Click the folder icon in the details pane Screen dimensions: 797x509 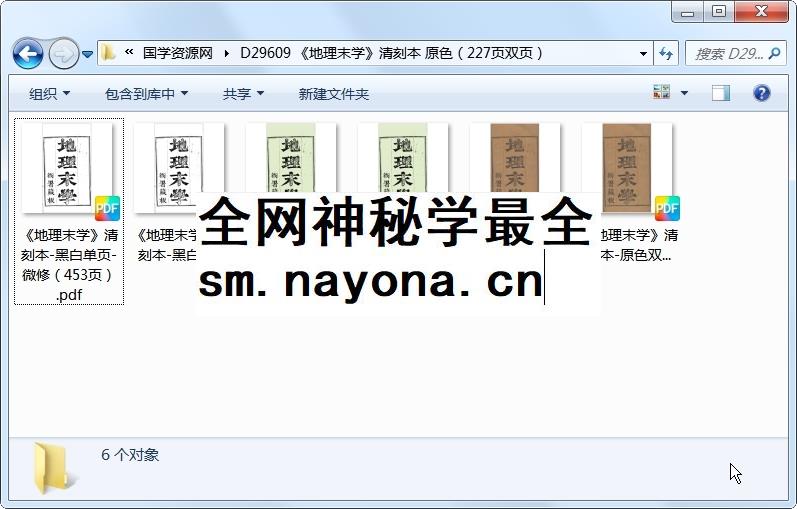pyautogui.click(x=55, y=468)
